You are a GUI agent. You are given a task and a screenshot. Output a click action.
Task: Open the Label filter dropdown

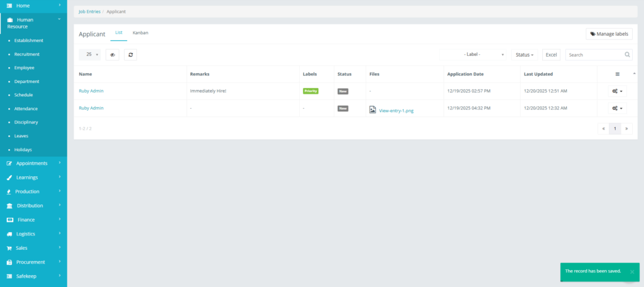(473, 55)
